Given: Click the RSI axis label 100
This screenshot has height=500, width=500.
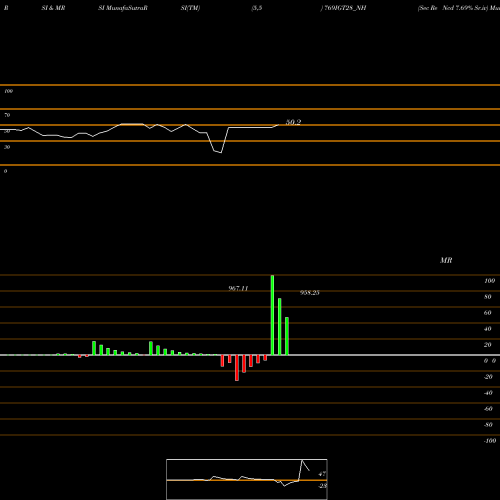Looking at the screenshot, I should pos(8,91).
